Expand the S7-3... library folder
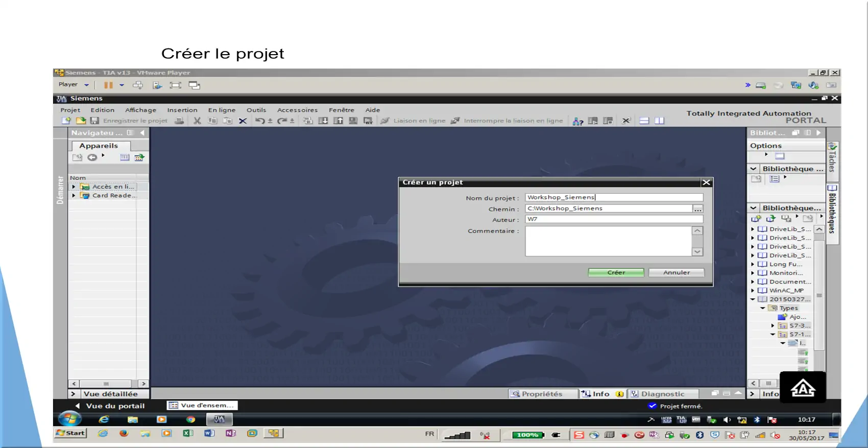The width and height of the screenshot is (868, 448). tap(773, 325)
